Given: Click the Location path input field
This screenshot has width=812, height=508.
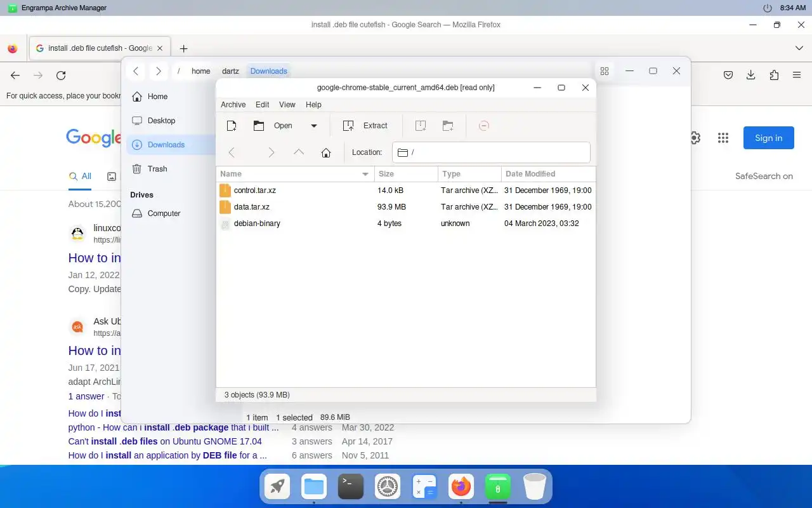Looking at the screenshot, I should 491,152.
